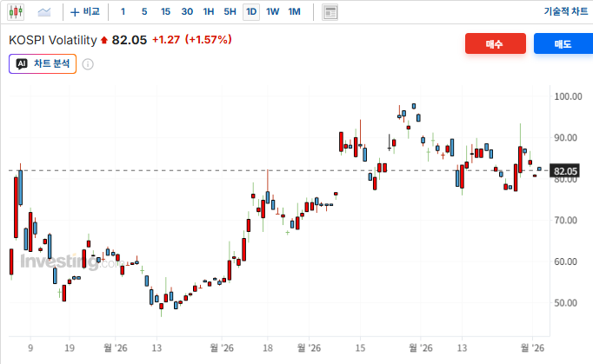Click the 60.00 y-axis label
The height and width of the screenshot is (364, 593).
tap(566, 261)
